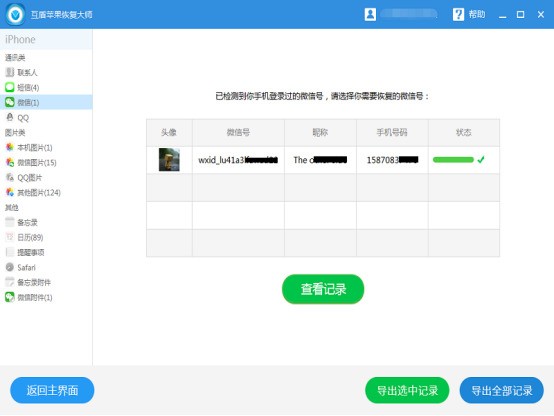Click 导出选中记录 export selected button

click(407, 391)
